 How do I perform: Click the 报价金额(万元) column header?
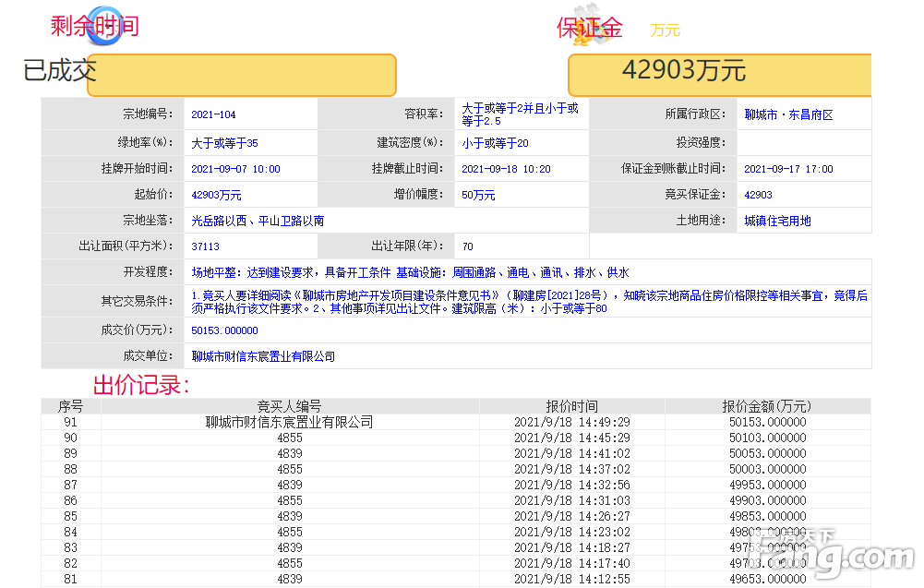(766, 406)
